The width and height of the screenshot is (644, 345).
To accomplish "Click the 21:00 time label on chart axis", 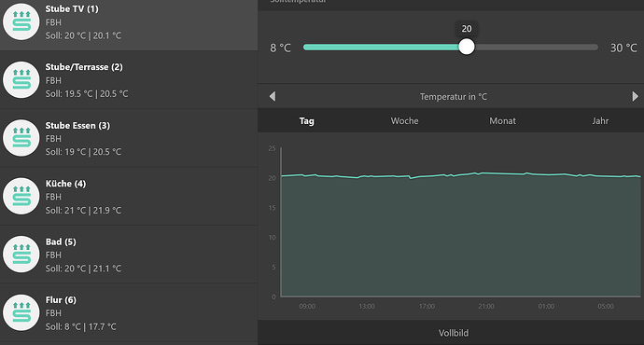I will (x=486, y=307).
